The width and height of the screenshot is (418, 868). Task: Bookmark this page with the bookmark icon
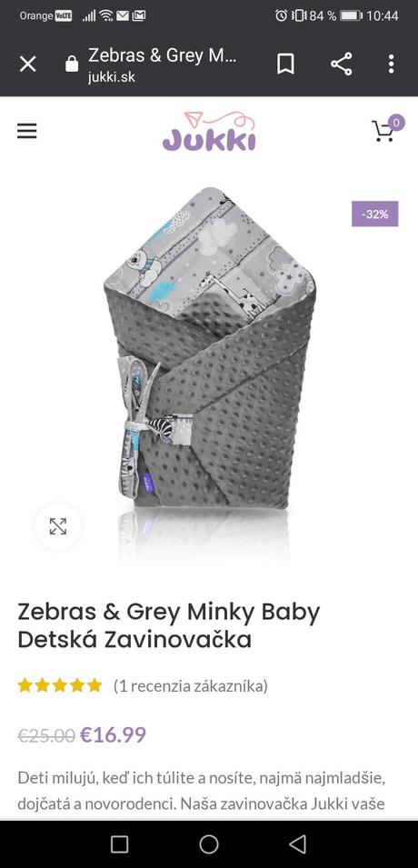(x=285, y=65)
